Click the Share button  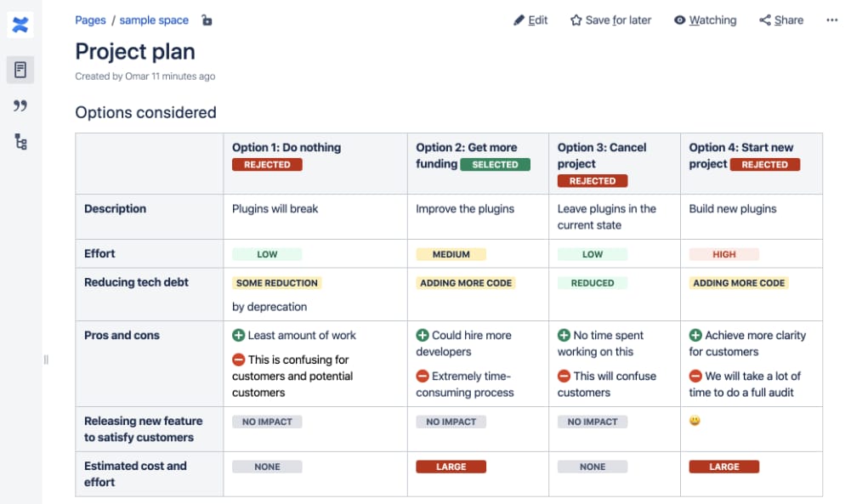(780, 20)
